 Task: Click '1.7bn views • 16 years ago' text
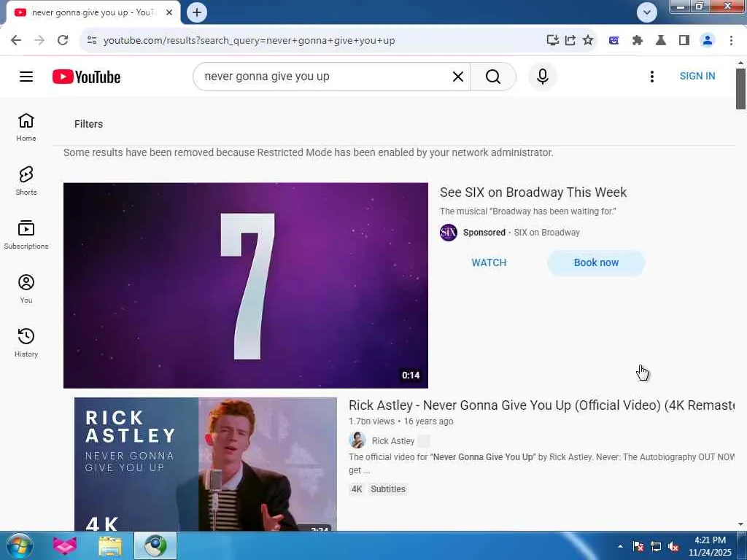click(400, 421)
